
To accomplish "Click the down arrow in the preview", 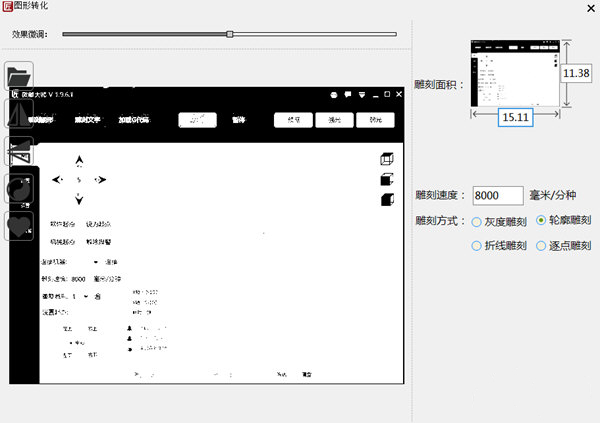I will point(79,198).
